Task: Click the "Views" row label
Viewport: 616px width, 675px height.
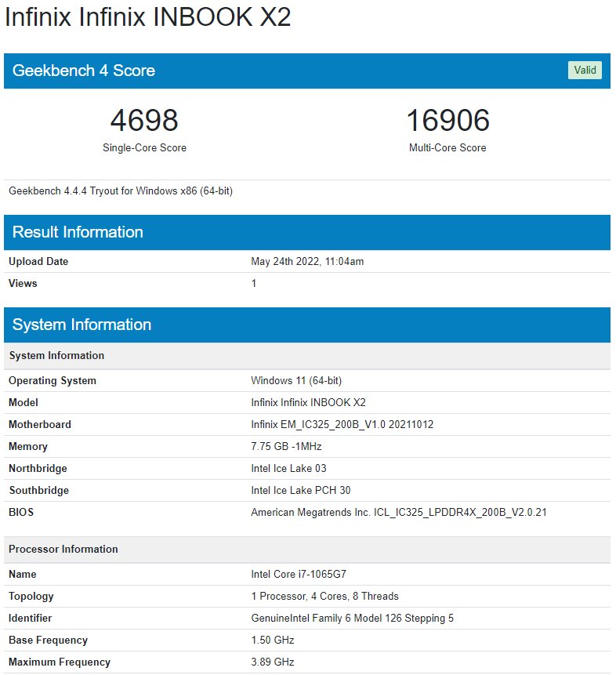Action: [23, 283]
